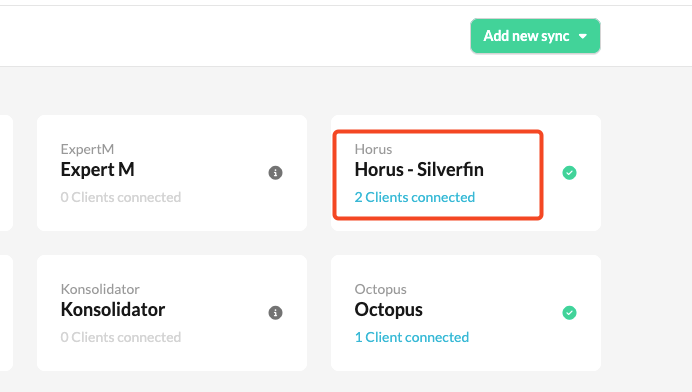
Task: Click the small Octopus provider label
Action: (380, 289)
